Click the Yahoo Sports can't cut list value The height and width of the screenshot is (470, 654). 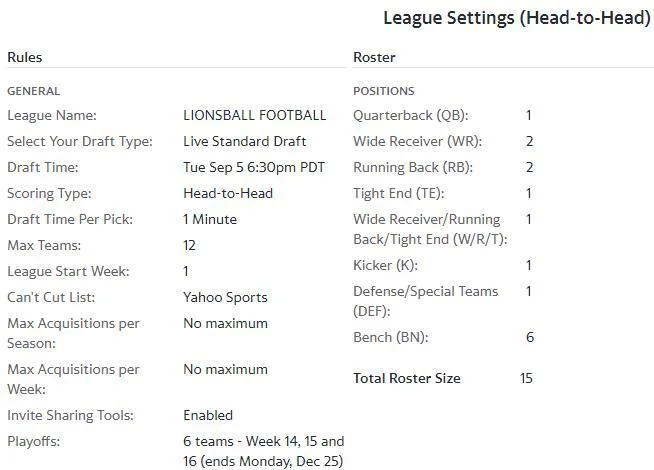point(225,297)
